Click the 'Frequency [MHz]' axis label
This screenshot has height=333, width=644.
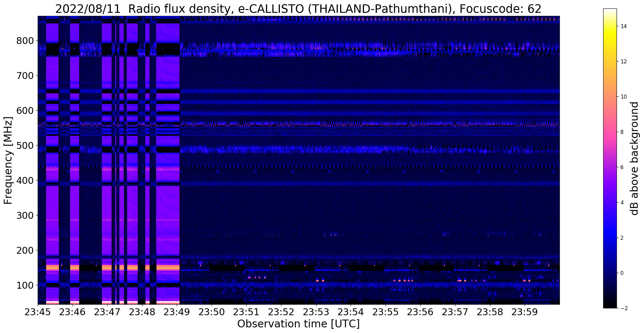click(8, 160)
